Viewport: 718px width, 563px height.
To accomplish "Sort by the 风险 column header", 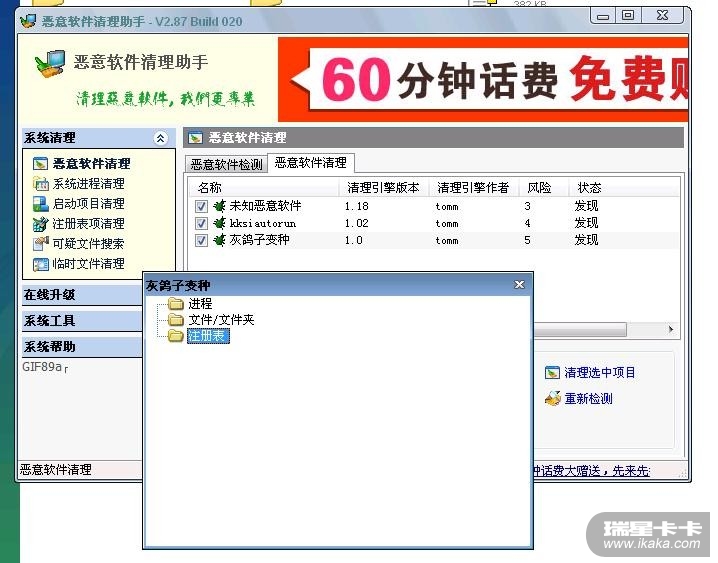I will tap(543, 188).
